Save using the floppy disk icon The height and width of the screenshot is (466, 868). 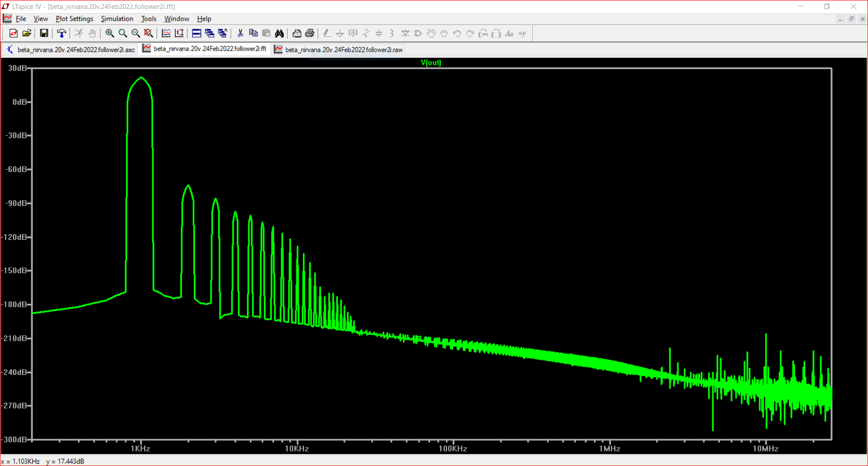click(x=44, y=33)
